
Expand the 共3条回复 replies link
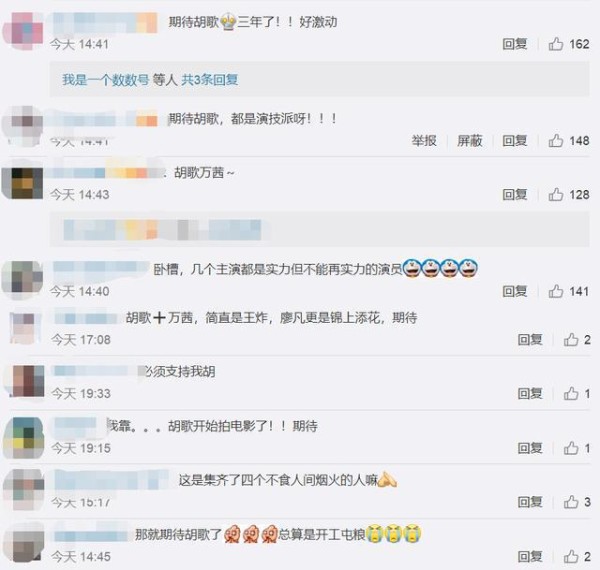click(210, 80)
